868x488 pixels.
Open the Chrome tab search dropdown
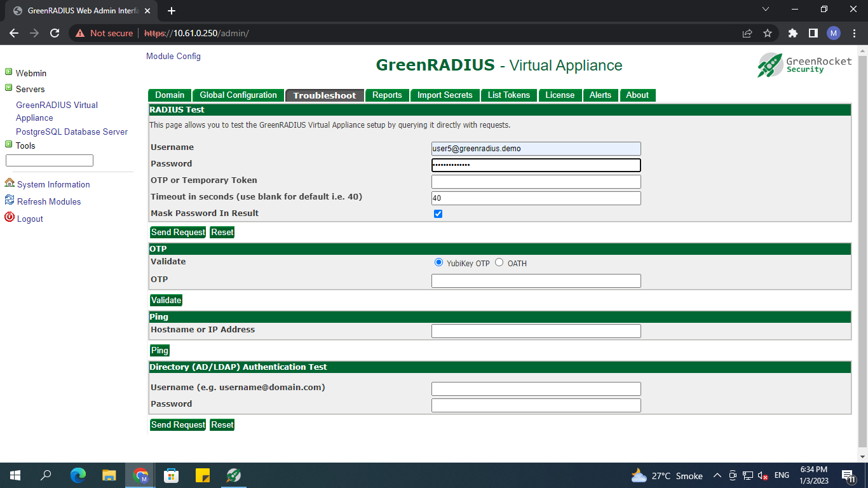765,10
